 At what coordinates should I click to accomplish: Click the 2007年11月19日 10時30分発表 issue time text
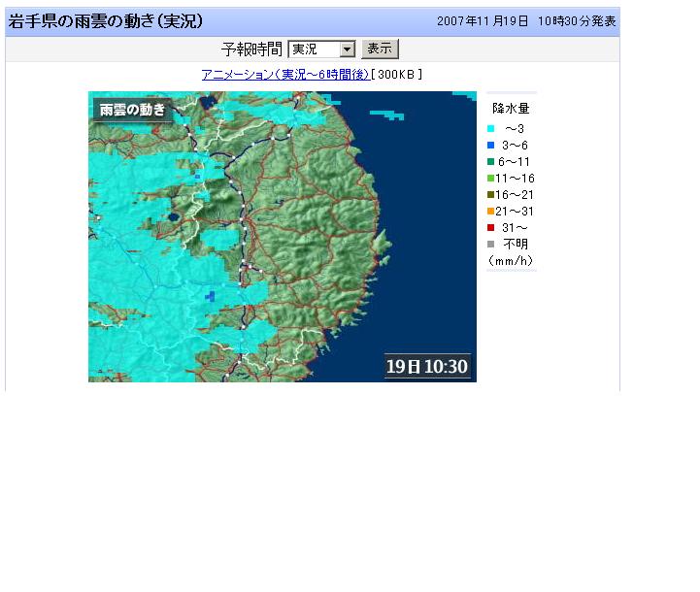pos(525,21)
